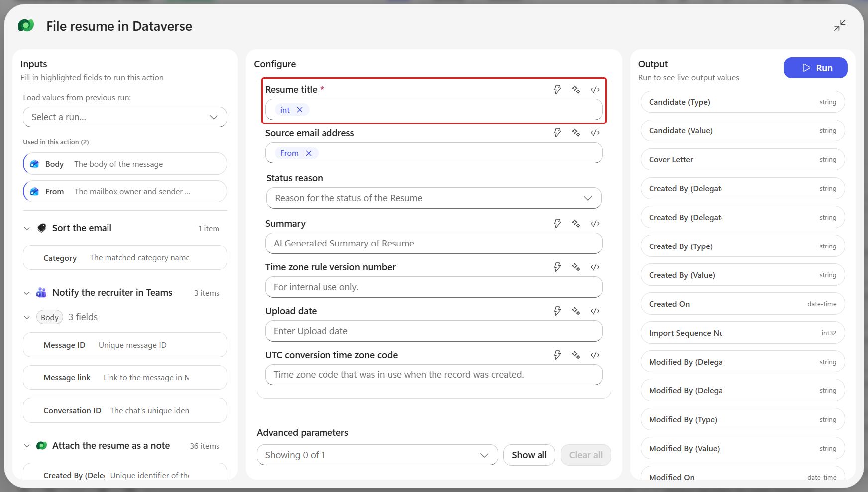Open the 'Select a run...' dropdown
Screen dimensions: 868x492
click(125, 117)
